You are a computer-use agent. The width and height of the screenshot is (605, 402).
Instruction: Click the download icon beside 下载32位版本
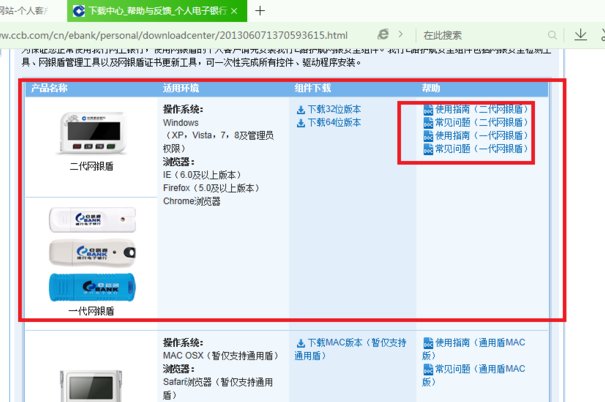301,110
